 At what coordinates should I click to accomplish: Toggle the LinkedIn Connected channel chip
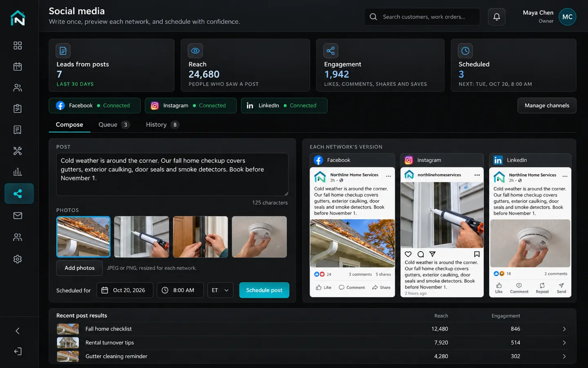[x=284, y=105]
